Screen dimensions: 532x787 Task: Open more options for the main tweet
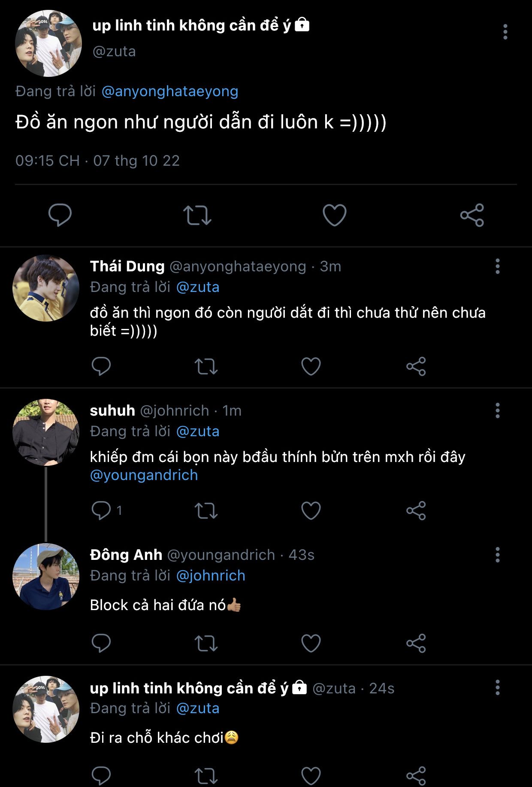[x=505, y=32]
